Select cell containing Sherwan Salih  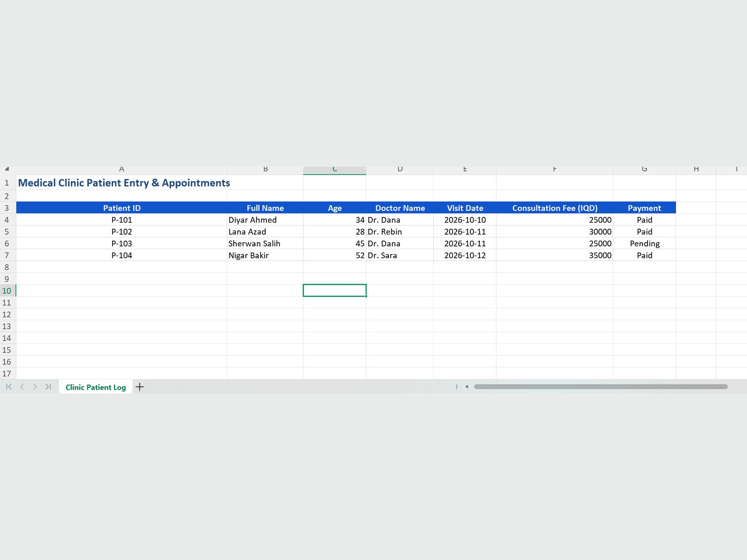[265, 244]
